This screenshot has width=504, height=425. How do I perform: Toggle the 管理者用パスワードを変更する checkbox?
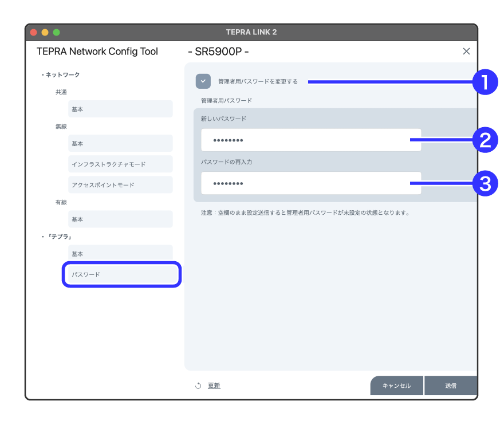click(x=203, y=81)
